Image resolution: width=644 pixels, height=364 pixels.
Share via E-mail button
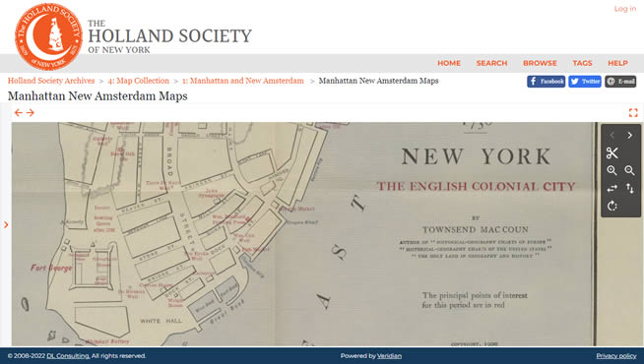coord(620,82)
